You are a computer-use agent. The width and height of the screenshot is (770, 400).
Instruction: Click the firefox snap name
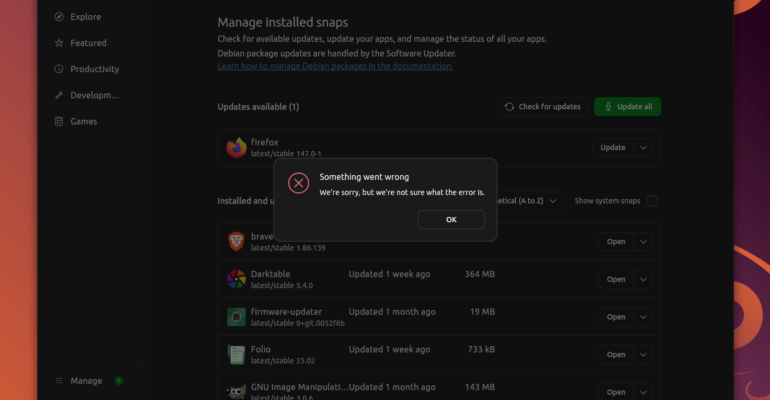point(265,142)
